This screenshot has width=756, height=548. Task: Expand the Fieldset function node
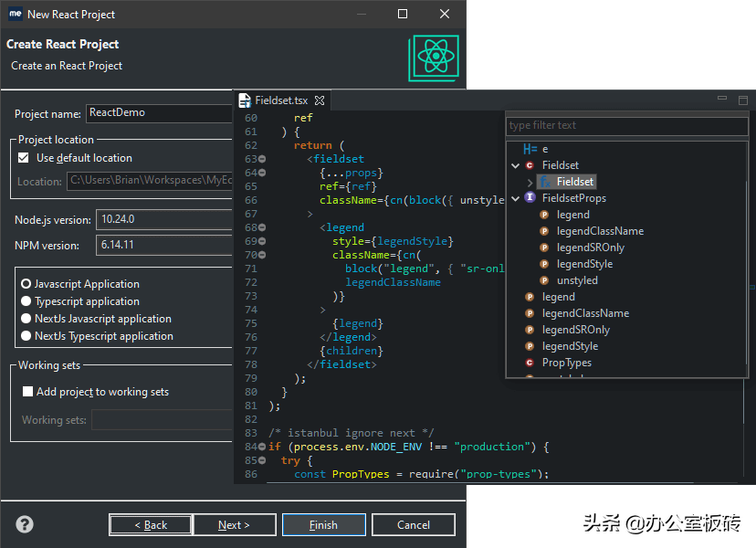(530, 182)
